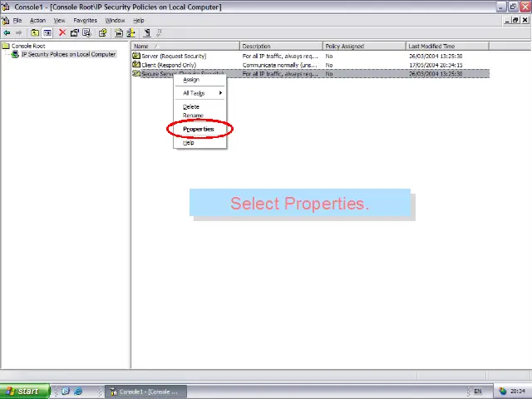Viewport: 532px width, 399px height.
Task: Select IP Security Policies on Local Computer node
Action: pos(68,55)
